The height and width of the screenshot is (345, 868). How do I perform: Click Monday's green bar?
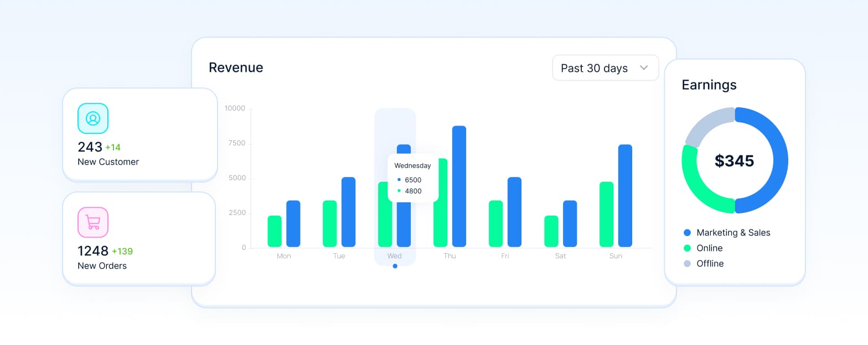275,231
